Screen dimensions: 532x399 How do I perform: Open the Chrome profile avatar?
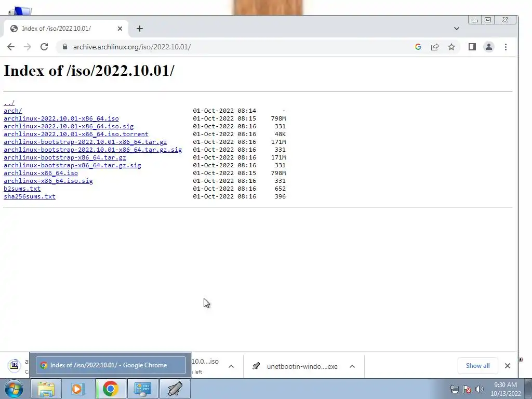point(488,47)
